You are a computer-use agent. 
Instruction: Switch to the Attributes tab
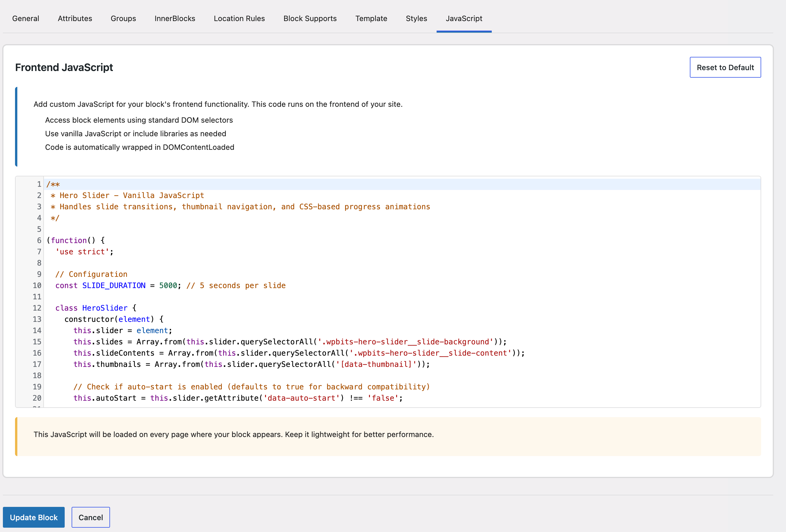click(x=75, y=18)
